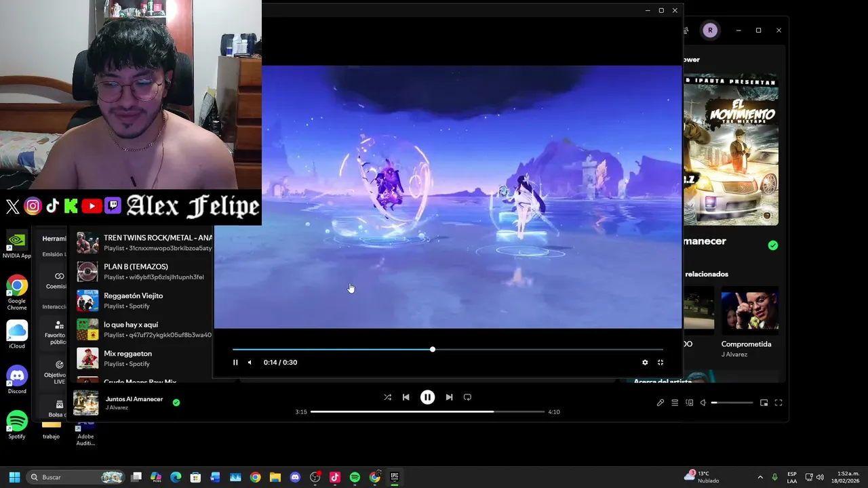This screenshot has height=488, width=868.
Task: Open the Spotify lyrics microphone icon
Action: tap(660, 403)
